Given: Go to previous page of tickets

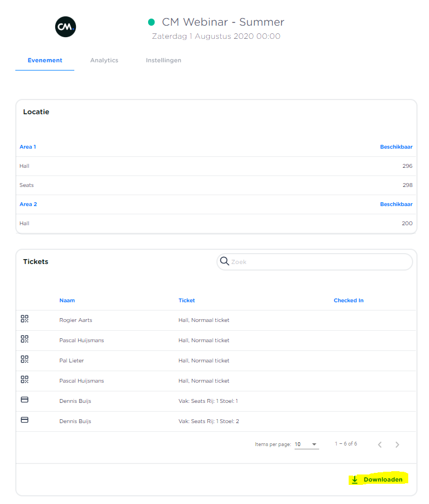Looking at the screenshot, I should [x=380, y=444].
